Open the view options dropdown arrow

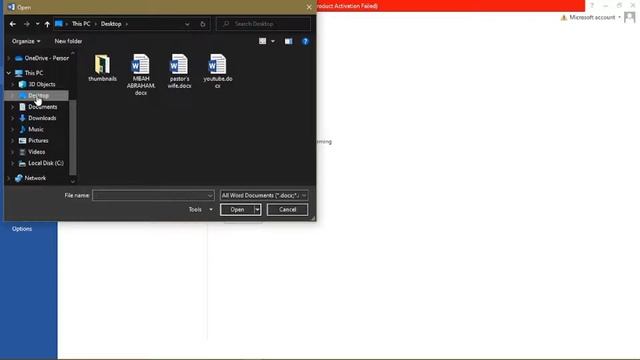[x=273, y=41]
